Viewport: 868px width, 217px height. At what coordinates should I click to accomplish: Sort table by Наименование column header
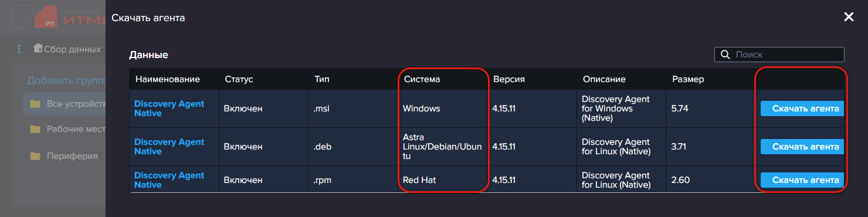click(x=168, y=79)
